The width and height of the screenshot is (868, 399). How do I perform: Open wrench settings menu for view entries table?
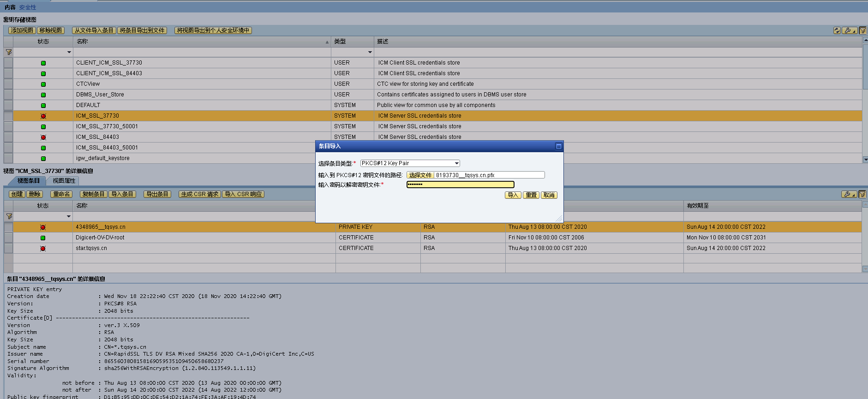point(849,194)
